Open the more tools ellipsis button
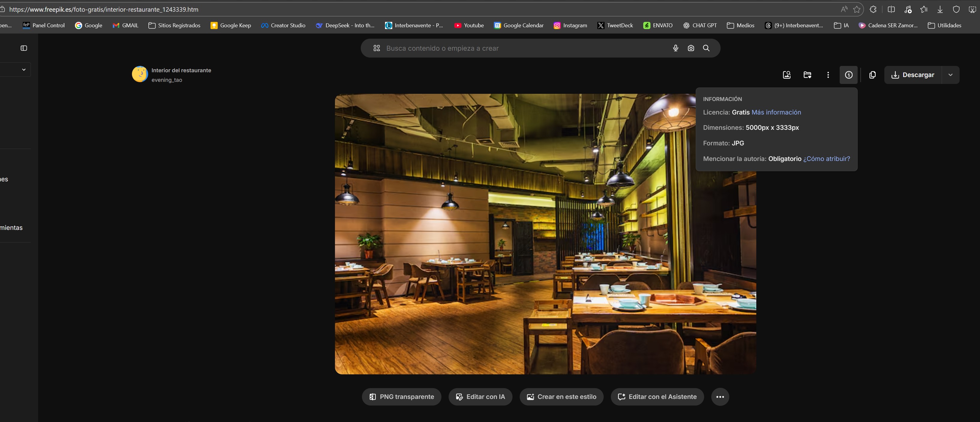 click(x=720, y=397)
